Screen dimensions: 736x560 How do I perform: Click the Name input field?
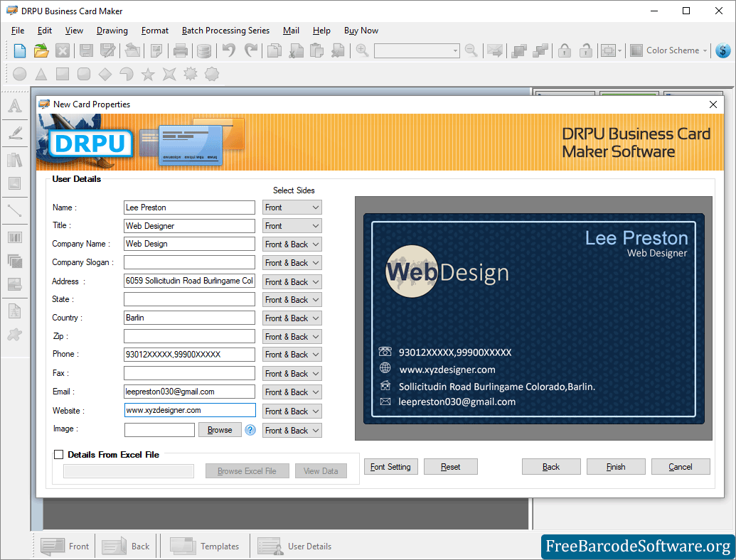[x=189, y=208]
